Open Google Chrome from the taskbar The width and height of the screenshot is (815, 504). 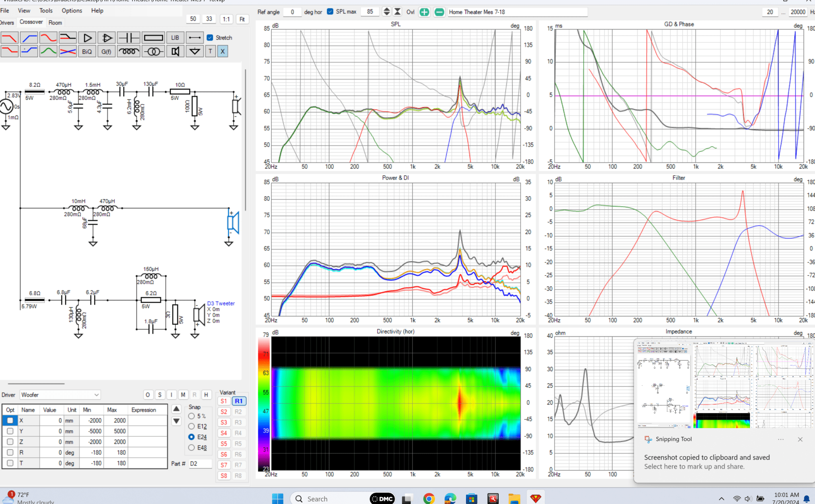tap(429, 498)
